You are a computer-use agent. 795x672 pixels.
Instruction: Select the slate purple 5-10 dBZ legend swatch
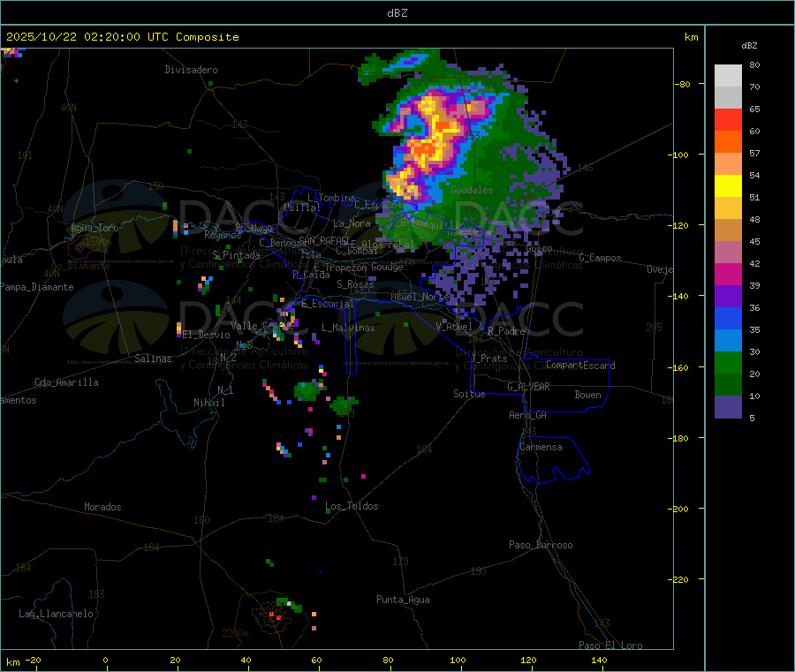pos(728,407)
